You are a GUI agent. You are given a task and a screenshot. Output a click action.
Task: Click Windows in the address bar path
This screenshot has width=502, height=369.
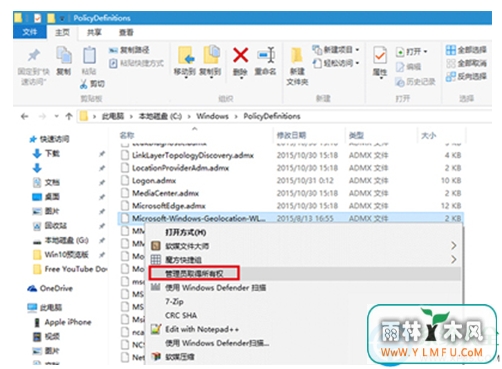coord(212,116)
